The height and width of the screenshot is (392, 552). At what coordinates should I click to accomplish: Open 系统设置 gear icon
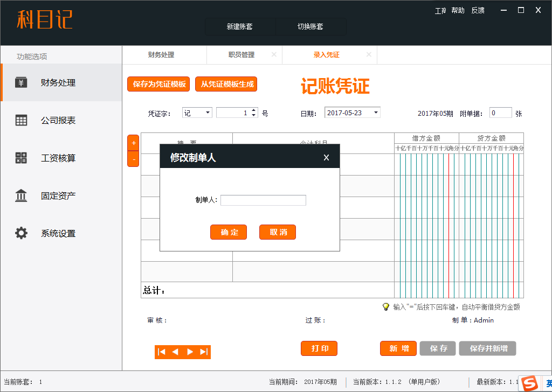click(x=21, y=234)
